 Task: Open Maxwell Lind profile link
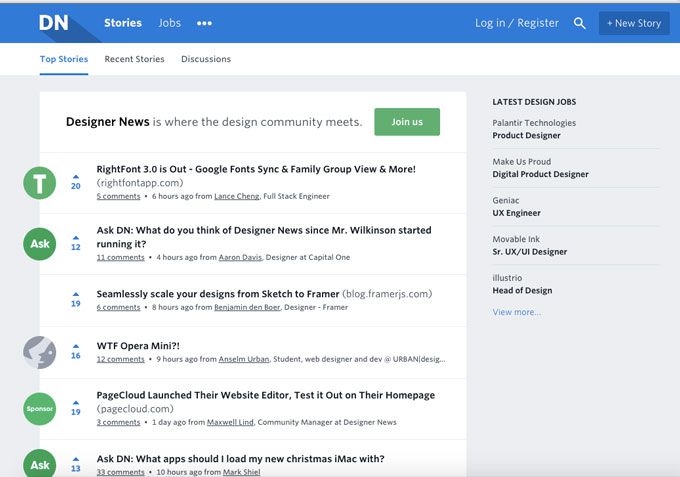(x=230, y=422)
